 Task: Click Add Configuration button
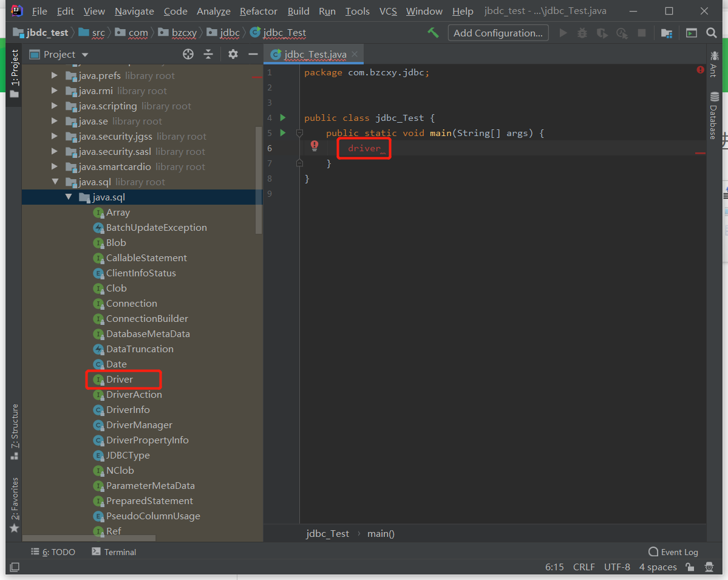(498, 33)
